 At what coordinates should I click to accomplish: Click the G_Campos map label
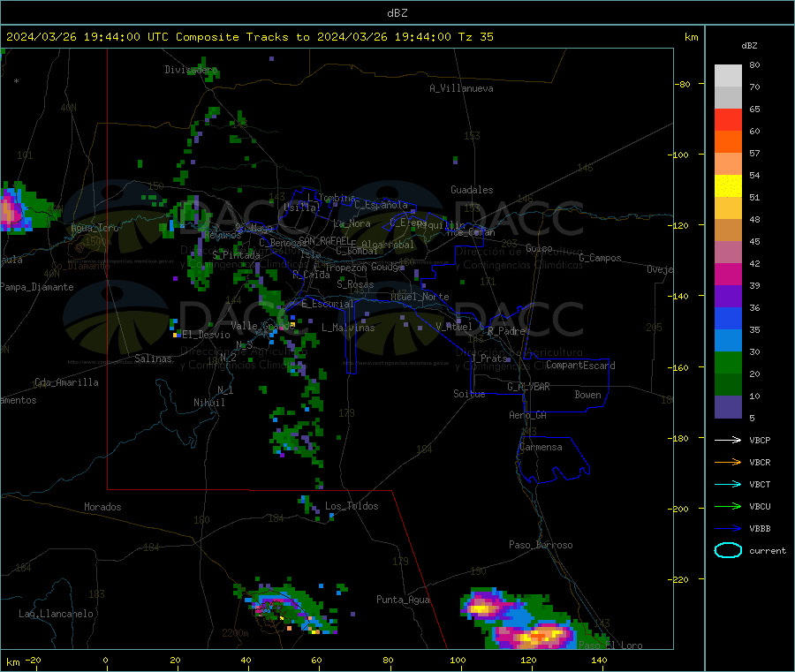(x=600, y=258)
